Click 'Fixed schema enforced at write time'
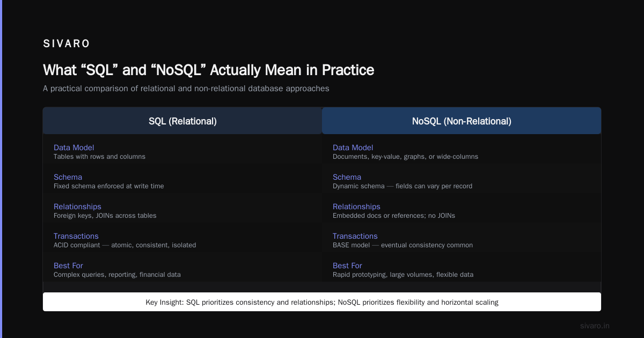 109,186
